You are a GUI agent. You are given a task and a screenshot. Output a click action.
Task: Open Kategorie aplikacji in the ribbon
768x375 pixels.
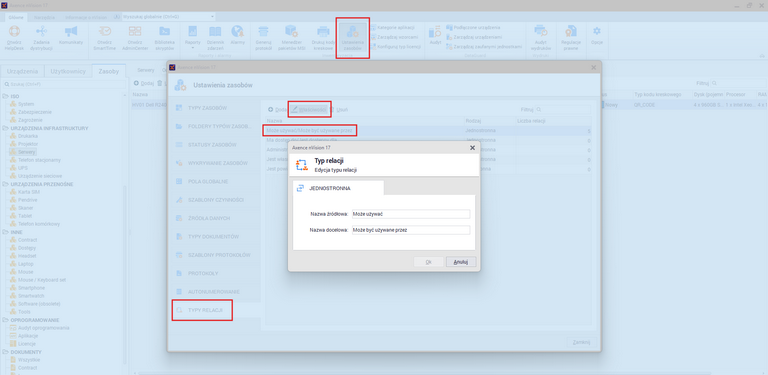point(393,27)
